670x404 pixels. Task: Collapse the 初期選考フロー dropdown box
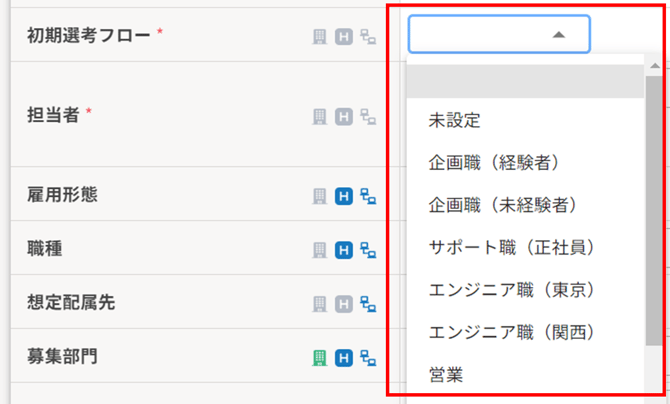click(498, 34)
